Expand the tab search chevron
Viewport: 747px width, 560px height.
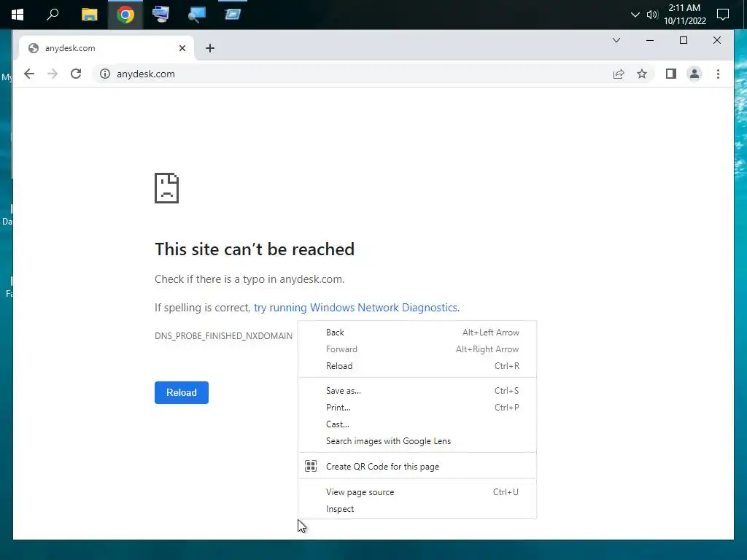[x=616, y=40]
